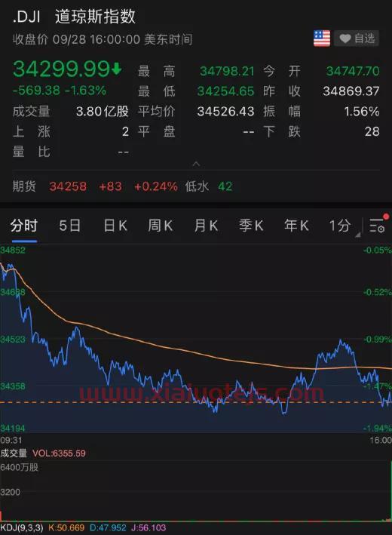Tap the change value -569.38

point(36,91)
